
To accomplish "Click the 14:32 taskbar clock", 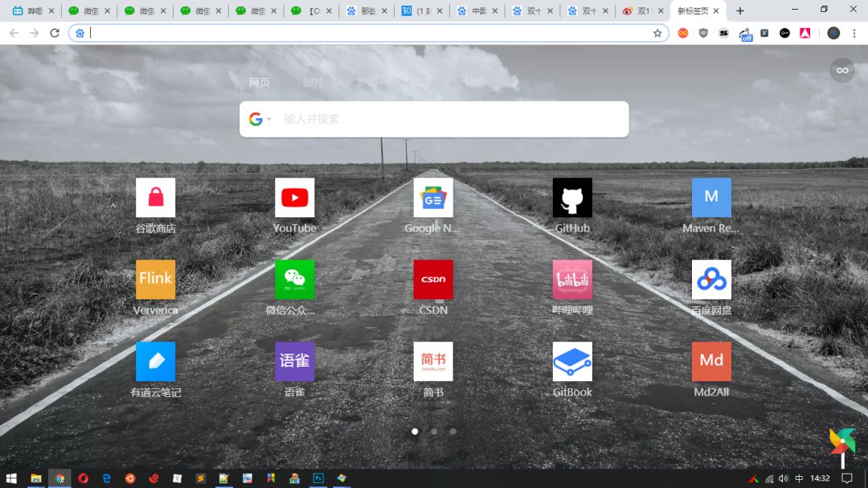I will [820, 478].
